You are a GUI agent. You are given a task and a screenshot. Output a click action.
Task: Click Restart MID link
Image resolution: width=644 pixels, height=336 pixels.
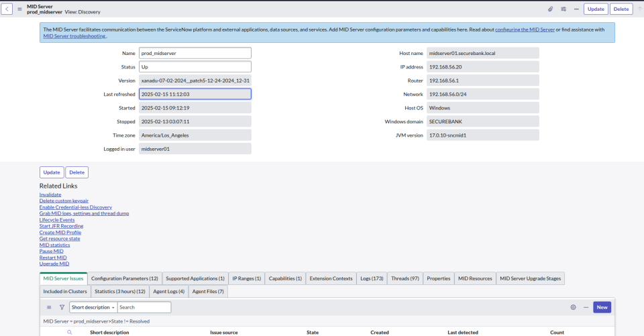point(53,258)
